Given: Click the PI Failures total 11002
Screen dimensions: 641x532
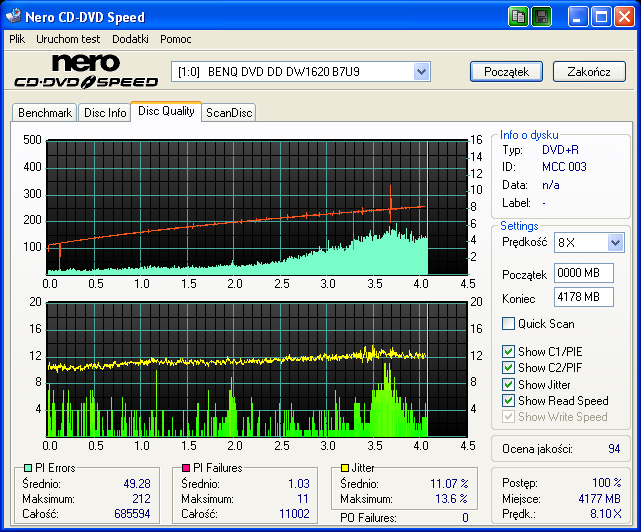Looking at the screenshot, I should (x=294, y=514).
